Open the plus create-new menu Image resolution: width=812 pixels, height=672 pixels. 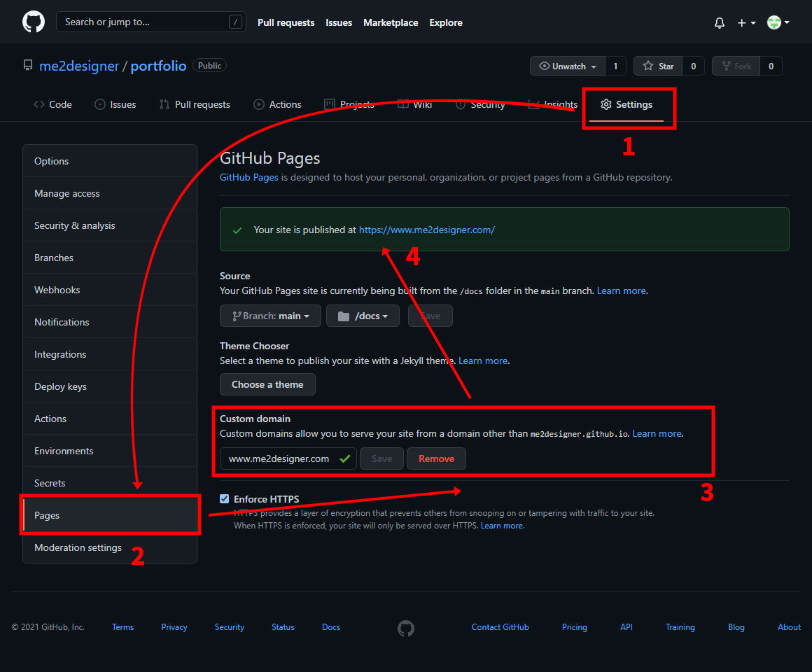[746, 23]
